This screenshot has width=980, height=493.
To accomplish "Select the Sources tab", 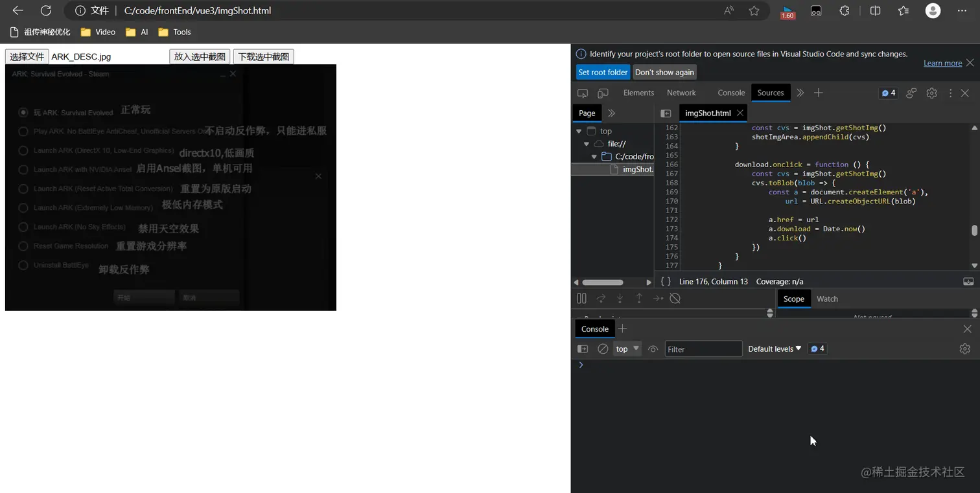I will point(771,93).
